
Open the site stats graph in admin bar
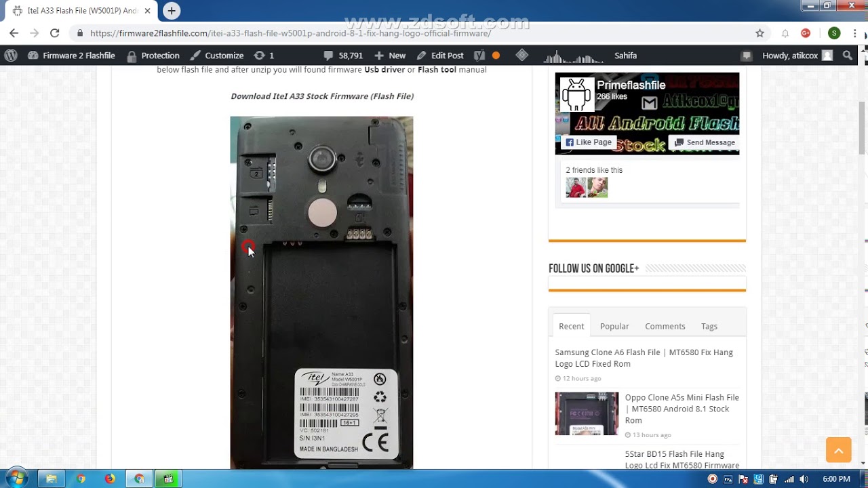(574, 56)
